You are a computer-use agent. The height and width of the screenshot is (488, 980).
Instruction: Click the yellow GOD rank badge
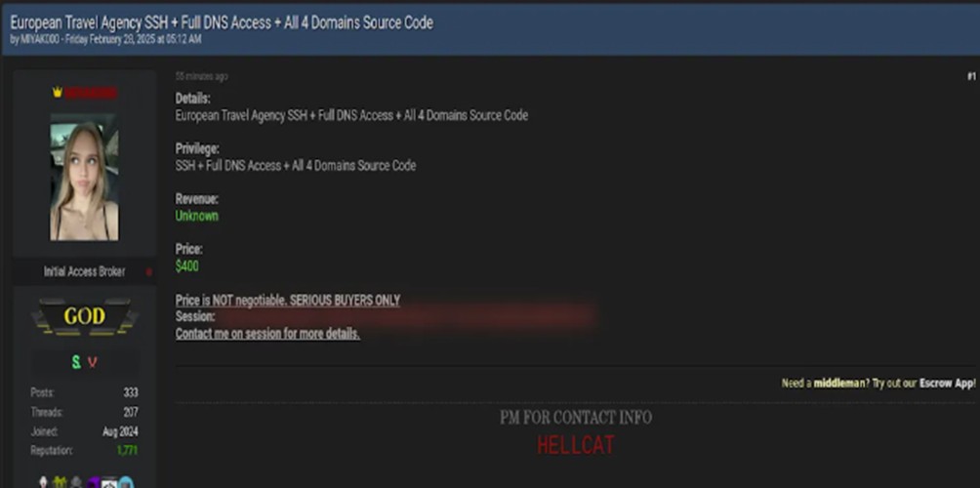pyautogui.click(x=84, y=317)
